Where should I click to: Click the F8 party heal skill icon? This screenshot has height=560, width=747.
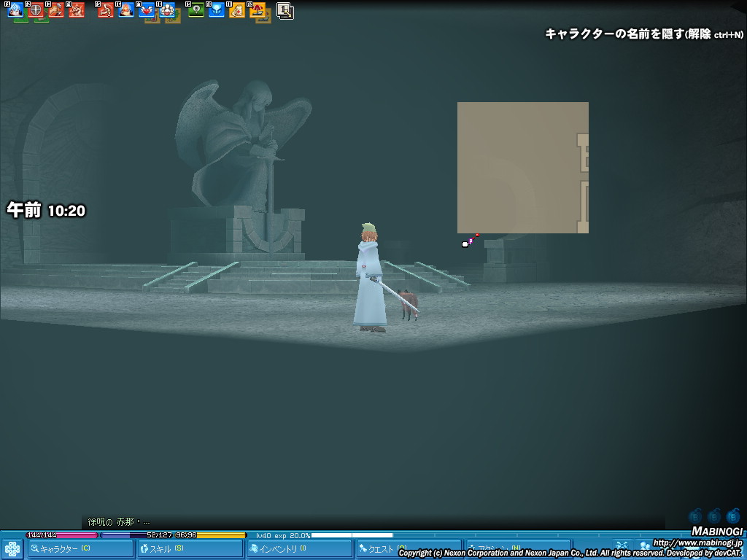167,10
